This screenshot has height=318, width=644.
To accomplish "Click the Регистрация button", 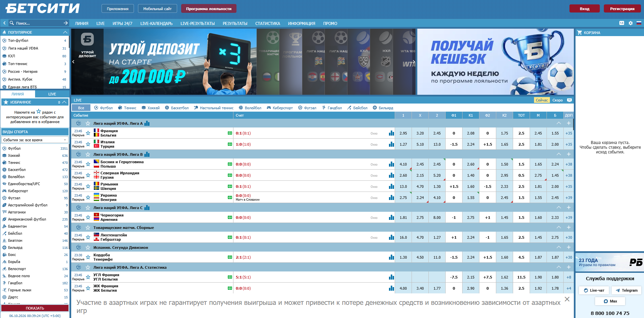I will [622, 9].
